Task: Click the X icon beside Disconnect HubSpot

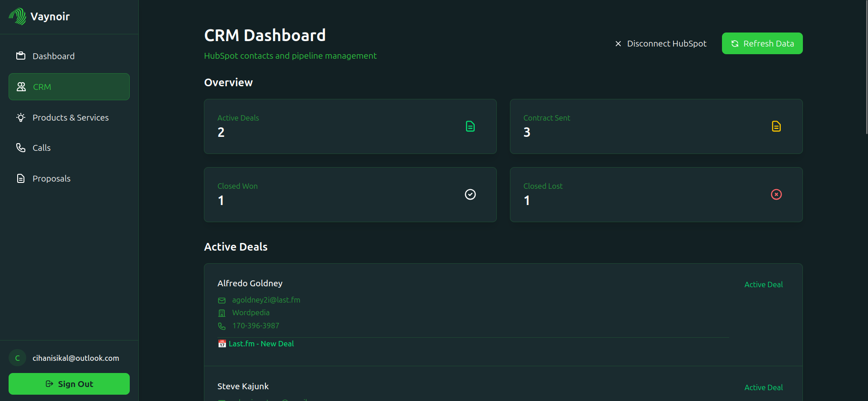Action: (618, 44)
